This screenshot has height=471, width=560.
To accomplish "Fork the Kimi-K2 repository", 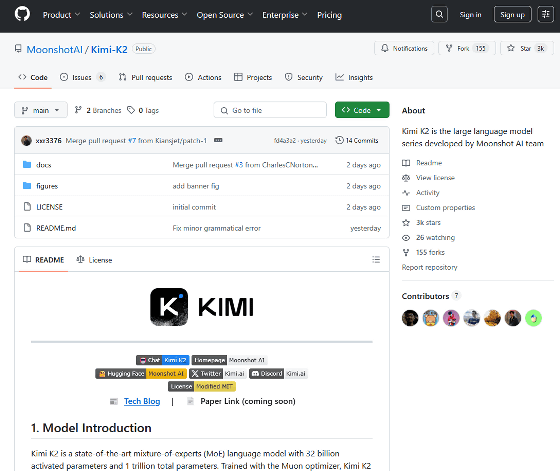I will point(467,48).
